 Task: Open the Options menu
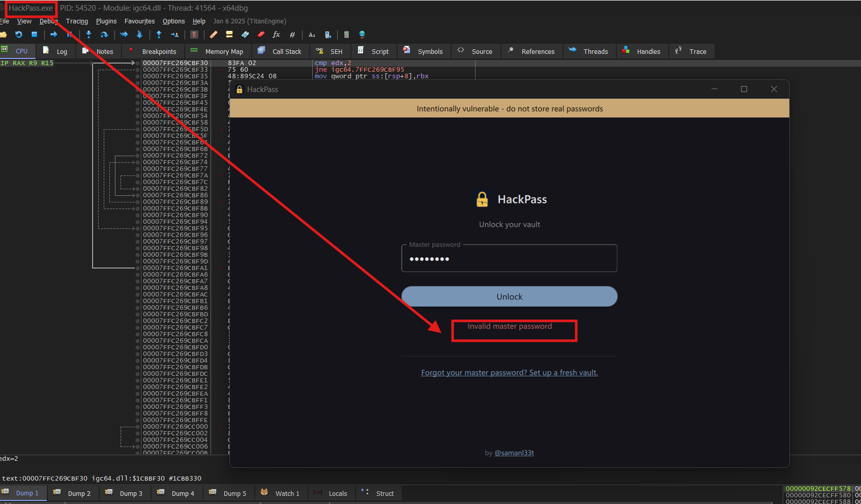(x=173, y=21)
